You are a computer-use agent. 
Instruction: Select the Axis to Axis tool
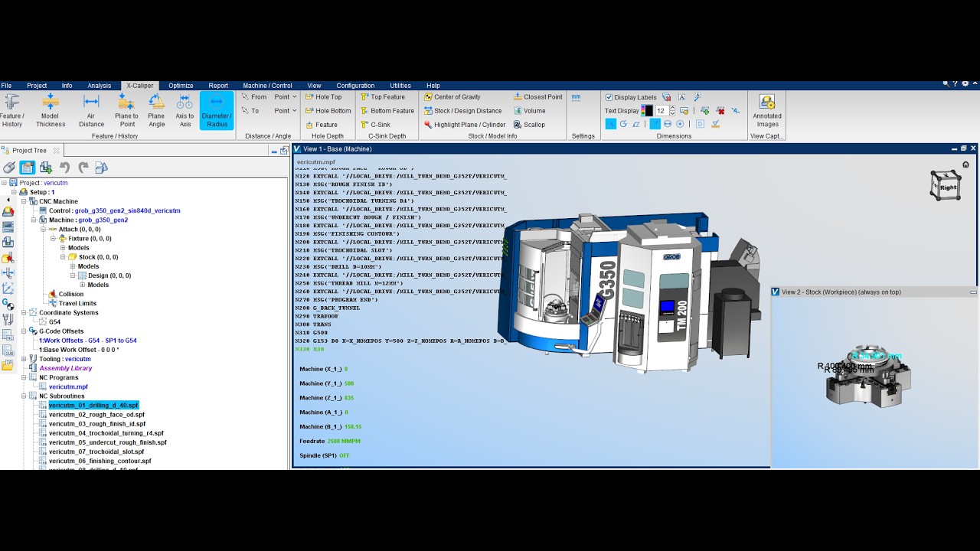(185, 110)
